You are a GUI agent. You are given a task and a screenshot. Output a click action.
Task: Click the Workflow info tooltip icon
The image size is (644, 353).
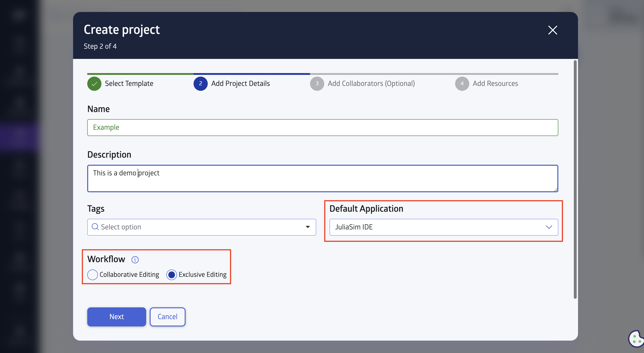(x=134, y=259)
